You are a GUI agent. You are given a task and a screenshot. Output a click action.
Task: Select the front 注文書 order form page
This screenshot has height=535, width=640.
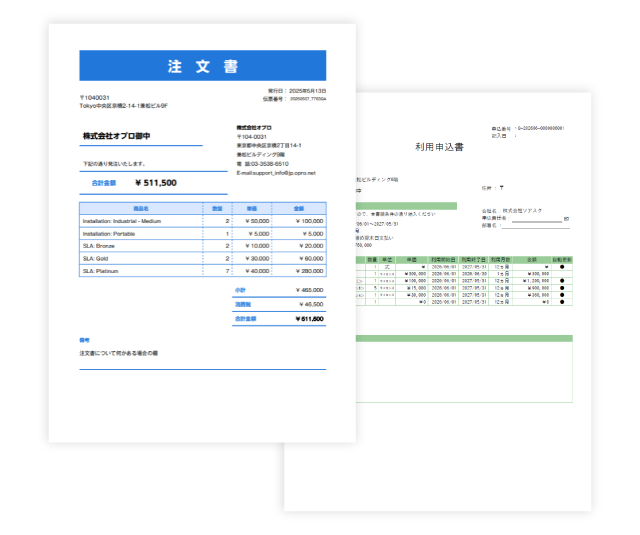[x=202, y=233]
